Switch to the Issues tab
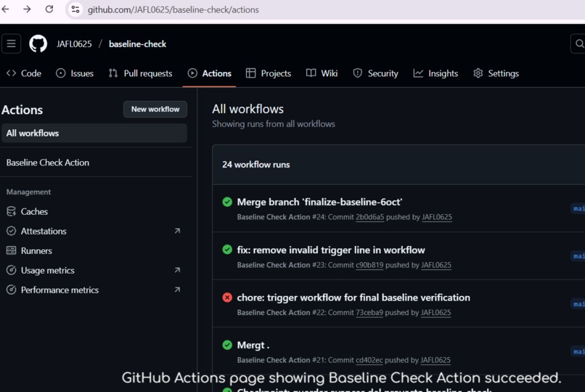 click(75, 73)
